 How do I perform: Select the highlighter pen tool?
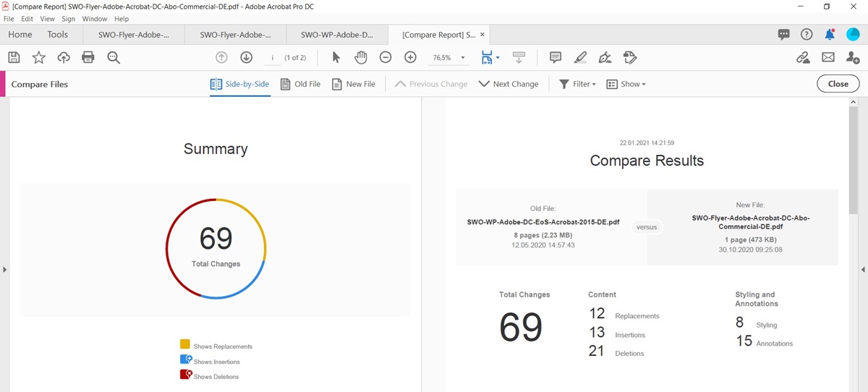click(580, 58)
